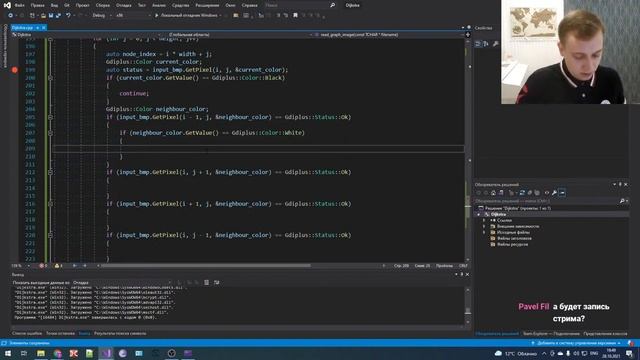Click the Visual Studio logo icon

7,5
